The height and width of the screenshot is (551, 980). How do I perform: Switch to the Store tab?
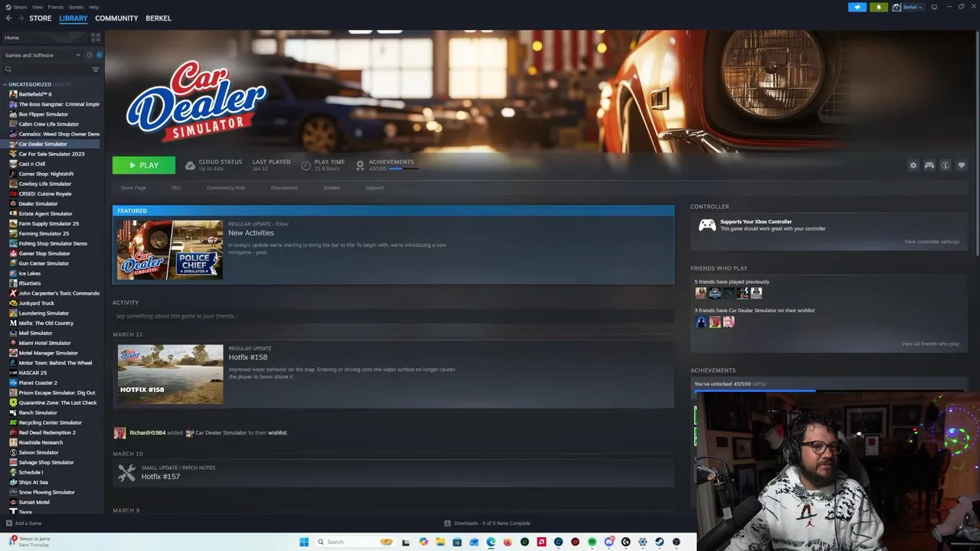41,18
